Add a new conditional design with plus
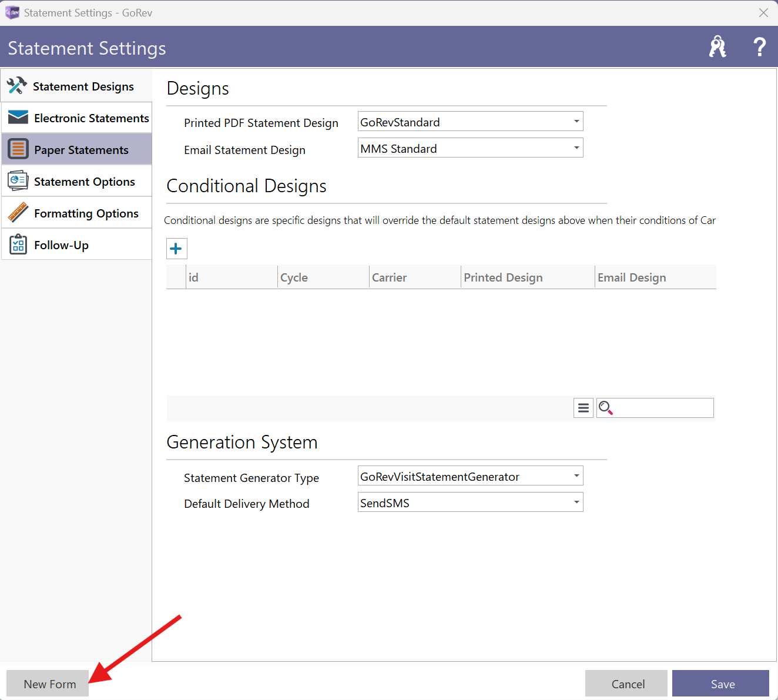778x700 pixels. pos(176,249)
